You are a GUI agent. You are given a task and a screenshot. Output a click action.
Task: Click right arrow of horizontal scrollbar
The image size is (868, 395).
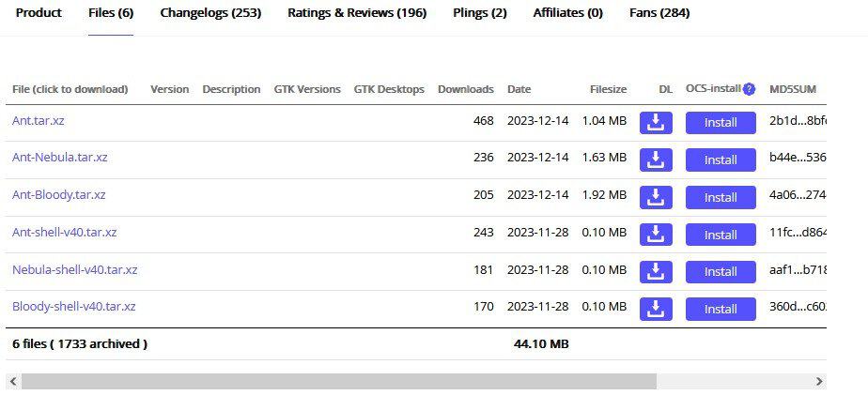tap(819, 382)
